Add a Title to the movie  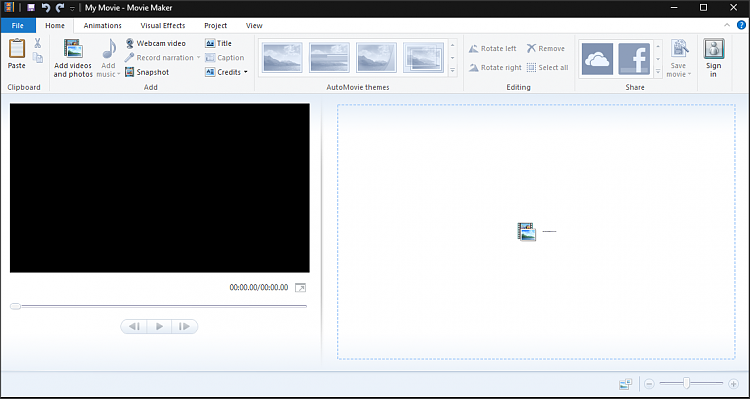pos(219,43)
